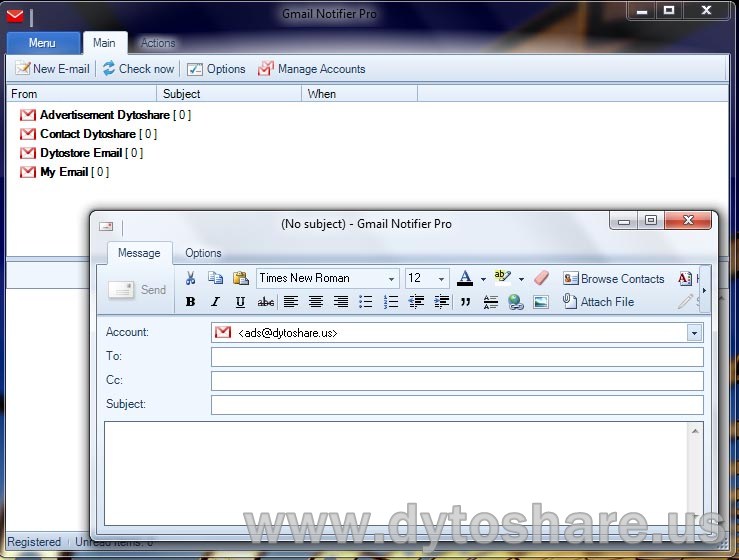
Task: Insert hyperlink globe icon
Action: pyautogui.click(x=516, y=302)
